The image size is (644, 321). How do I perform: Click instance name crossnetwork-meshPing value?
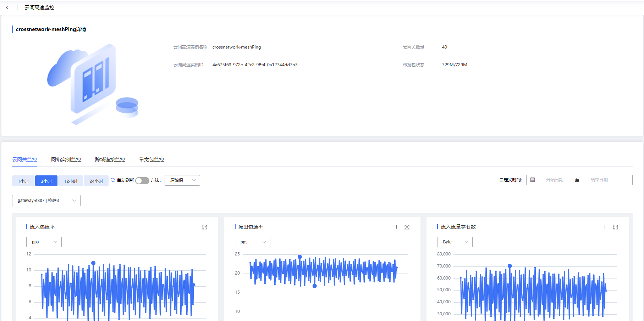pyautogui.click(x=237, y=47)
